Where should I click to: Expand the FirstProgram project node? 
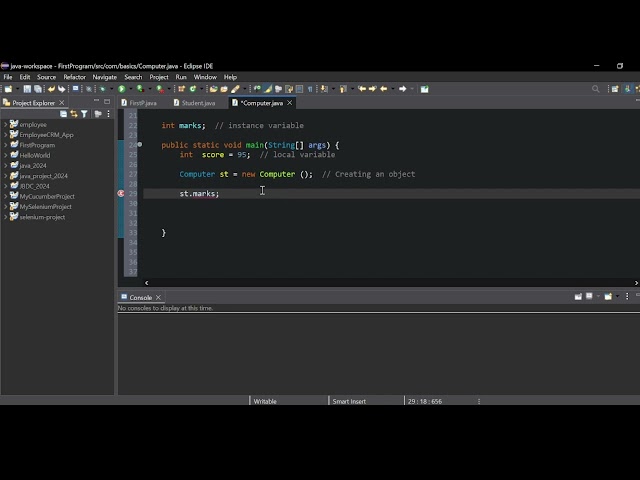5,145
